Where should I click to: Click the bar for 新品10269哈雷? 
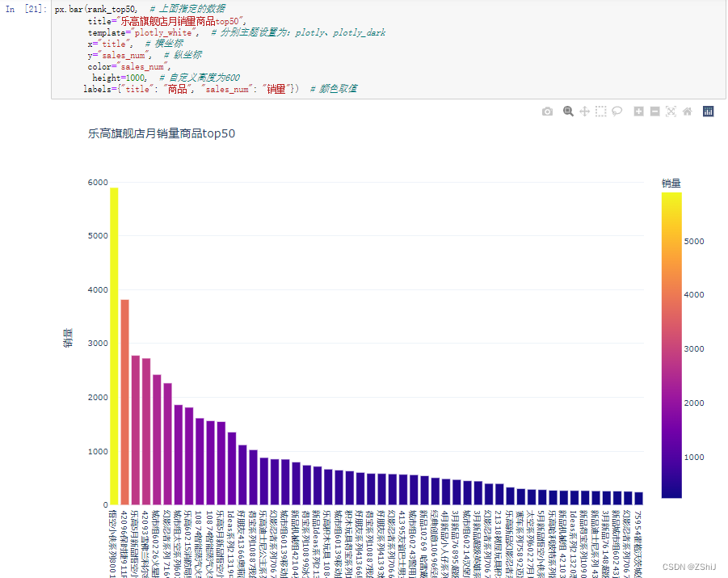pyautogui.click(x=424, y=490)
